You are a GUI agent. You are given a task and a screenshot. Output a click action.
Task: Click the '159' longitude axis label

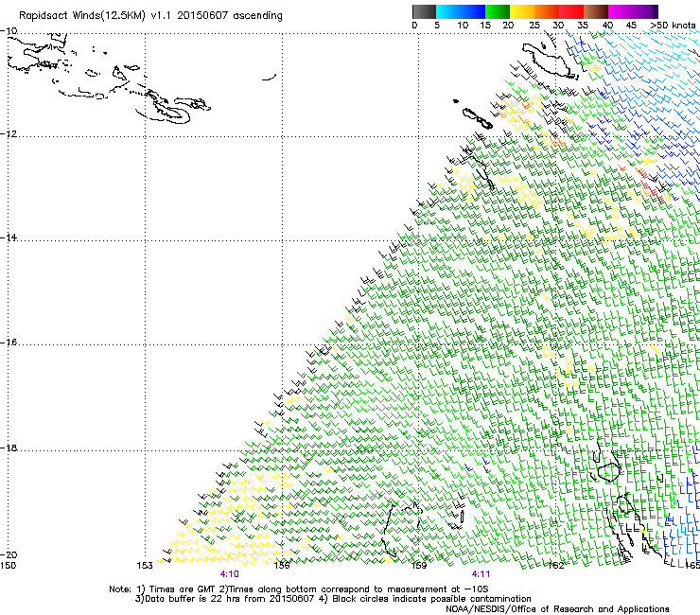point(419,566)
